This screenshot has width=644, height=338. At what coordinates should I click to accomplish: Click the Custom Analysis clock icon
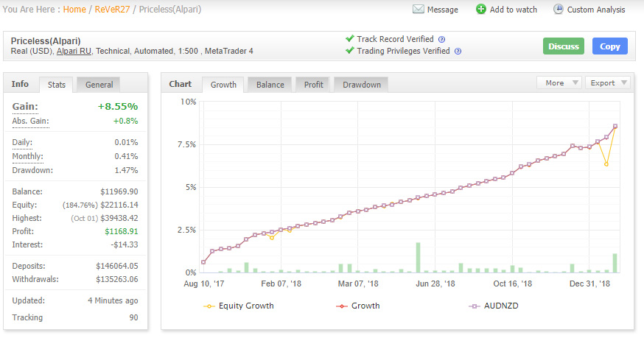(x=559, y=9)
